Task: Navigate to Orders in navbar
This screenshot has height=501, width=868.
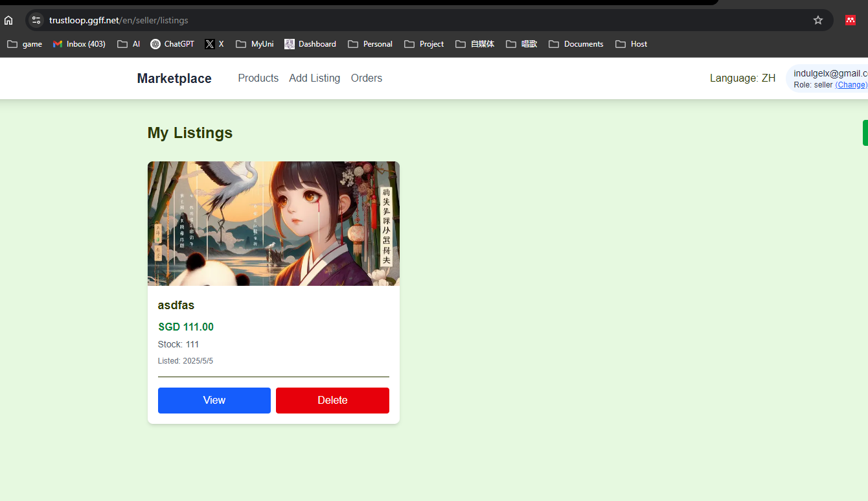Action: [366, 78]
